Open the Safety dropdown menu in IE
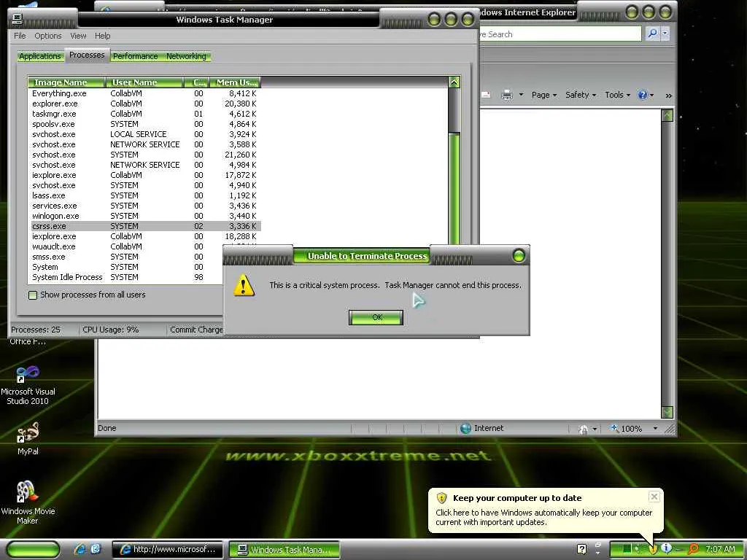This screenshot has height=560, width=747. [x=580, y=95]
